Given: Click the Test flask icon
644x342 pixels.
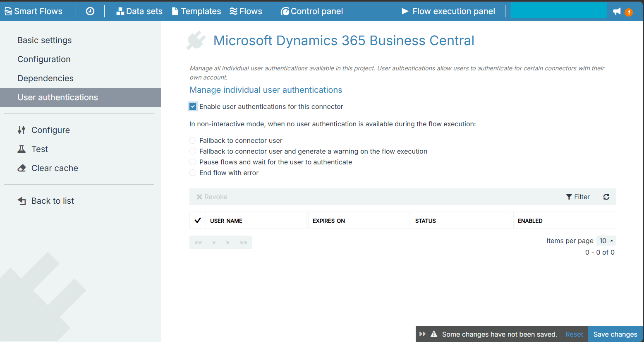Looking at the screenshot, I should coord(22,149).
